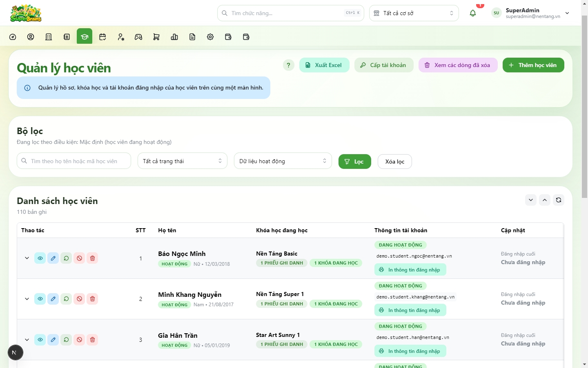Open the 'Dữ liệu hoạt động' dropdown

click(x=283, y=161)
